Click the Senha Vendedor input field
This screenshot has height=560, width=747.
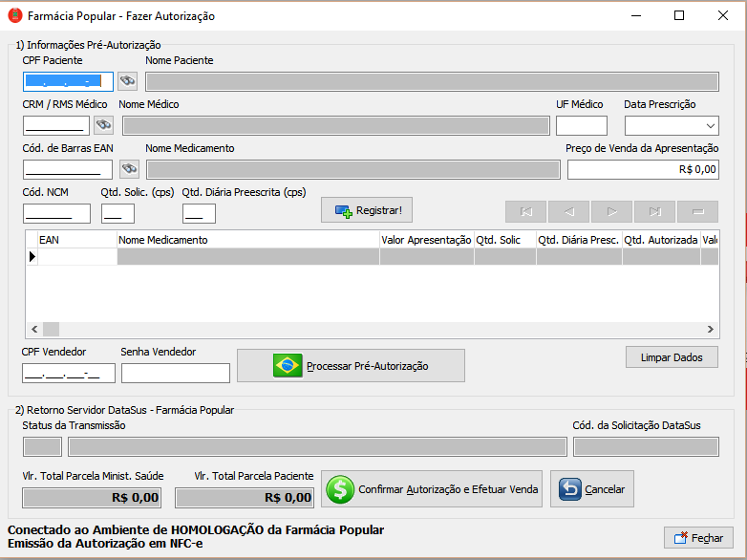point(176,374)
